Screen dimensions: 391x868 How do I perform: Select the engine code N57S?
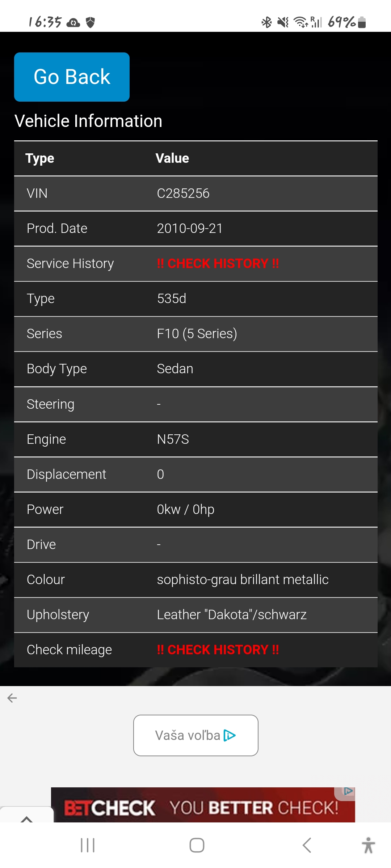point(173,439)
